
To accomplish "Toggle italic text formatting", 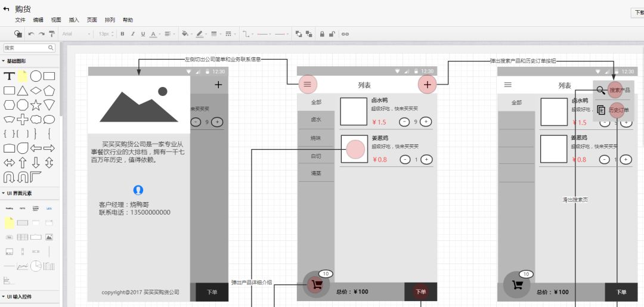I will (x=132, y=34).
